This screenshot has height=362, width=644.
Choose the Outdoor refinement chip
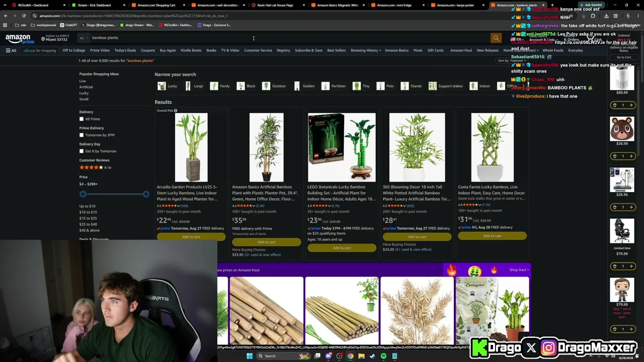[274, 86]
